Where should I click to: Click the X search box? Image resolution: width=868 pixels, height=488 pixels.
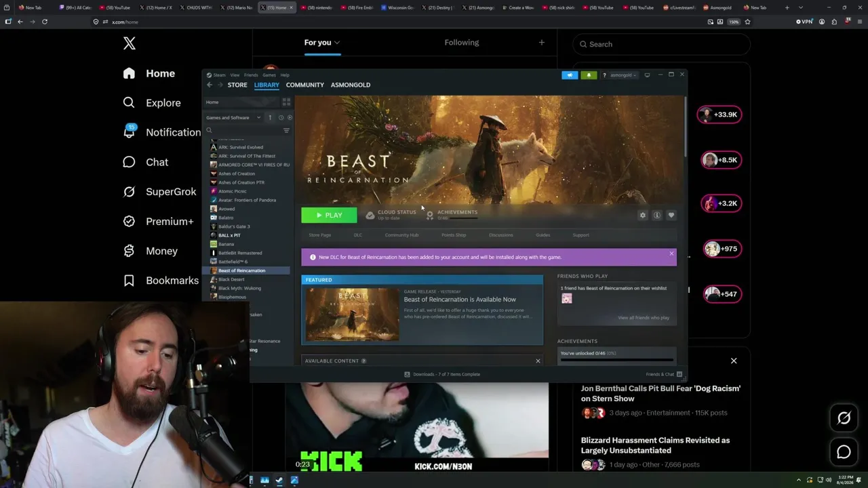click(x=662, y=44)
